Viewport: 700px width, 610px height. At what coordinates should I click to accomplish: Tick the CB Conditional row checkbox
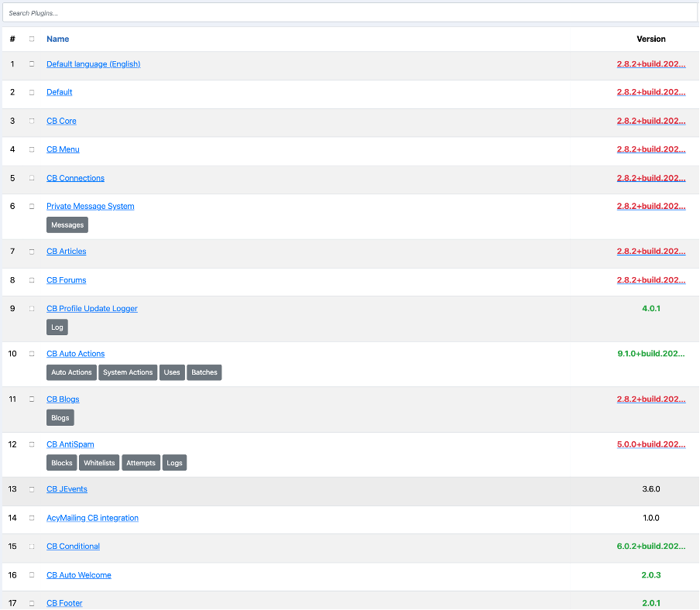pyautogui.click(x=32, y=547)
